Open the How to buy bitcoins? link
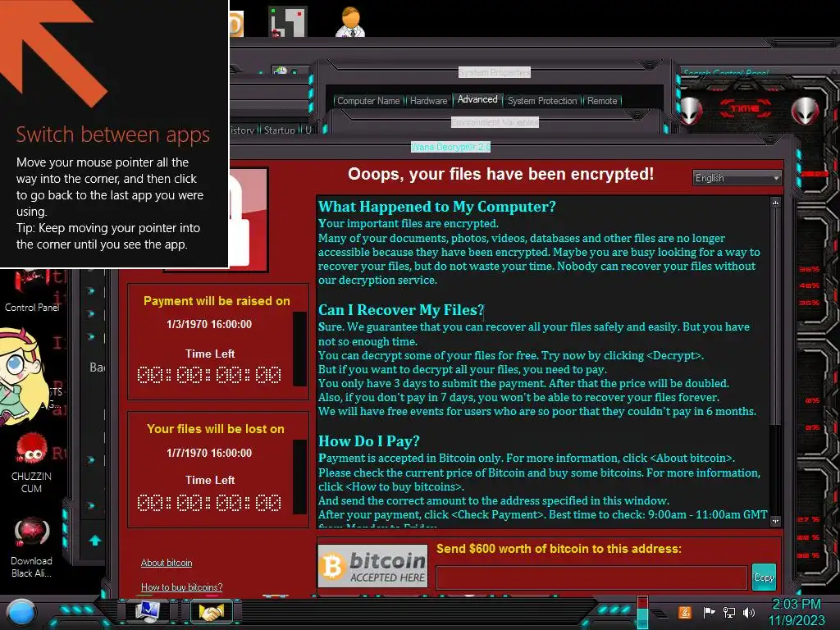This screenshot has height=630, width=840. (x=181, y=587)
